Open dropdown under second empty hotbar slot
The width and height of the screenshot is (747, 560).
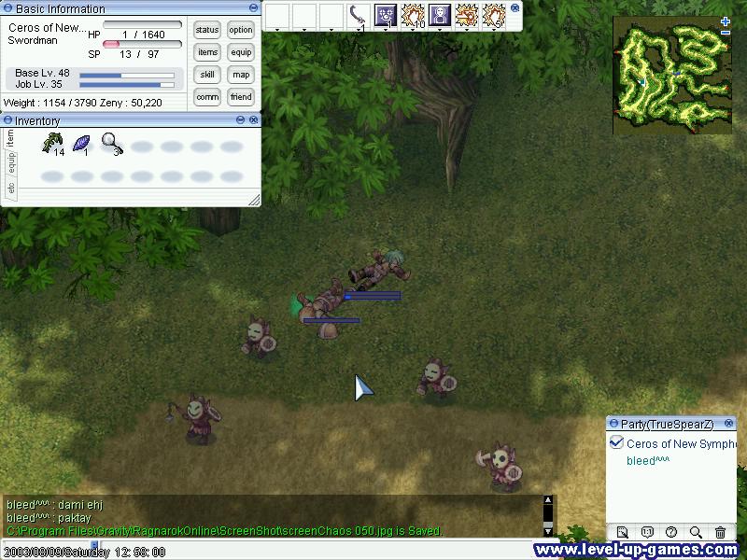(x=304, y=30)
